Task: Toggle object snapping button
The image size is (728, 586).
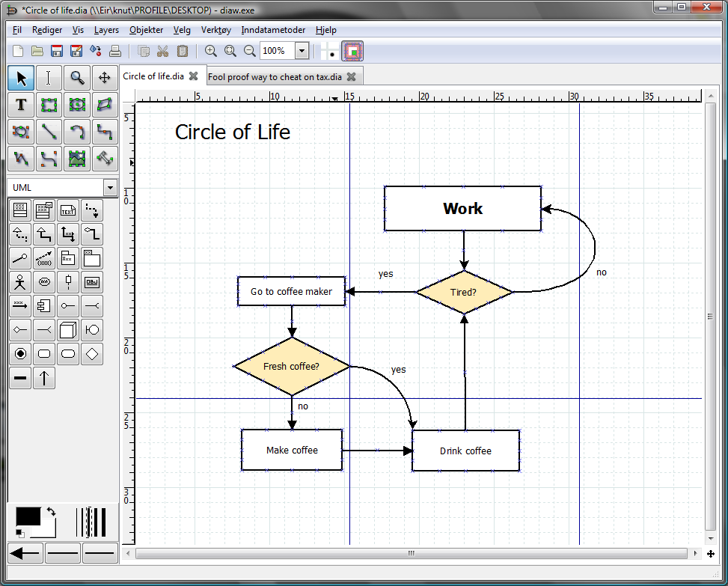Action: [x=352, y=51]
